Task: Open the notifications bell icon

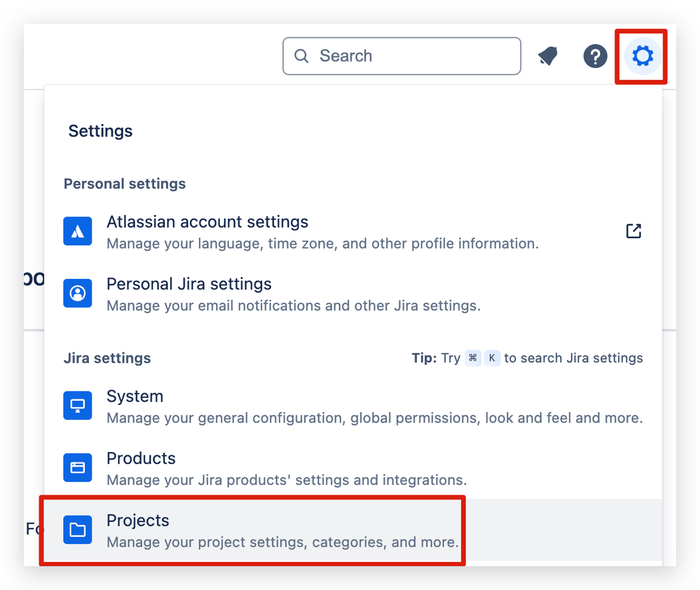Action: click(x=549, y=56)
